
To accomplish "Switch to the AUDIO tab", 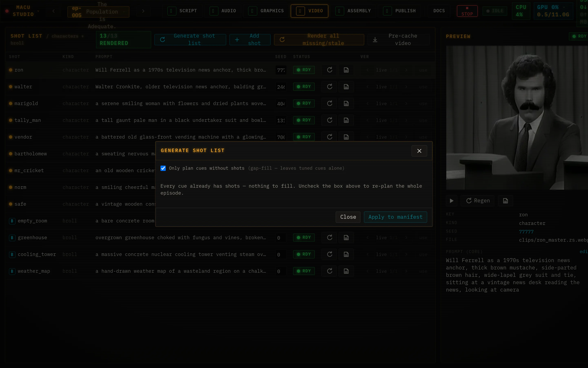I will [223, 11].
